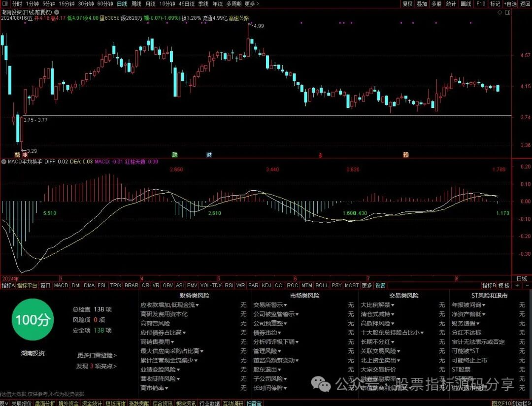Collapse the MACD平均换手 indicator toggle icon

tap(4, 162)
